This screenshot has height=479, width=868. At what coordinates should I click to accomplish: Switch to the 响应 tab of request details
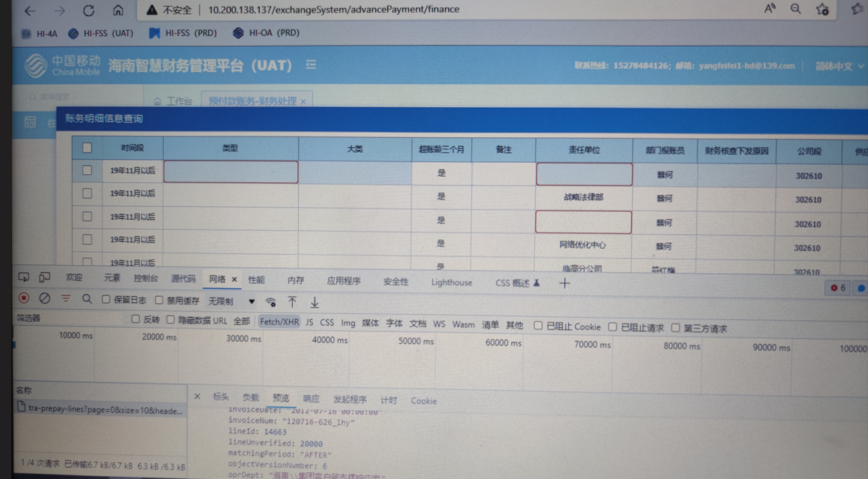(311, 399)
